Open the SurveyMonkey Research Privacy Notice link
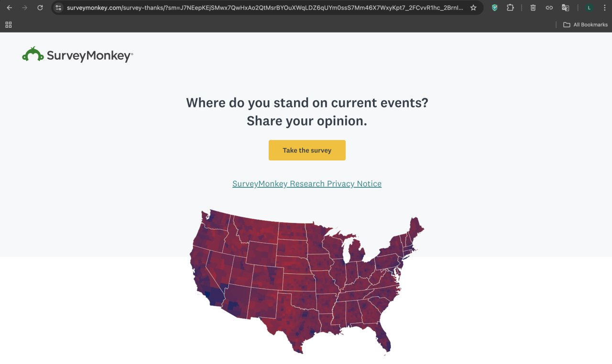The image size is (612, 364). [307, 184]
